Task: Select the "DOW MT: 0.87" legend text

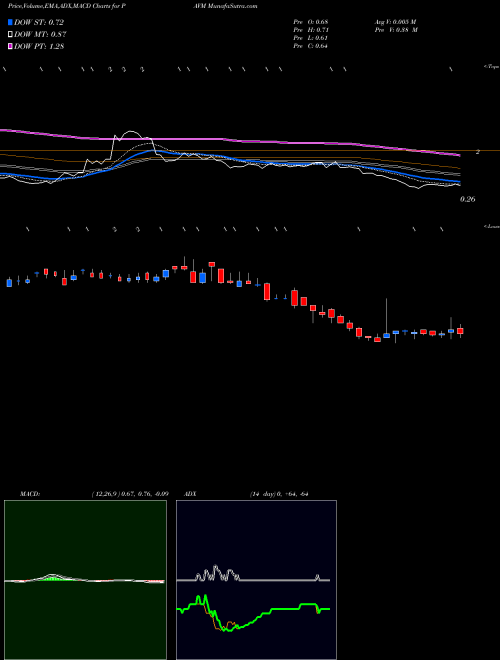Action: click(40, 35)
